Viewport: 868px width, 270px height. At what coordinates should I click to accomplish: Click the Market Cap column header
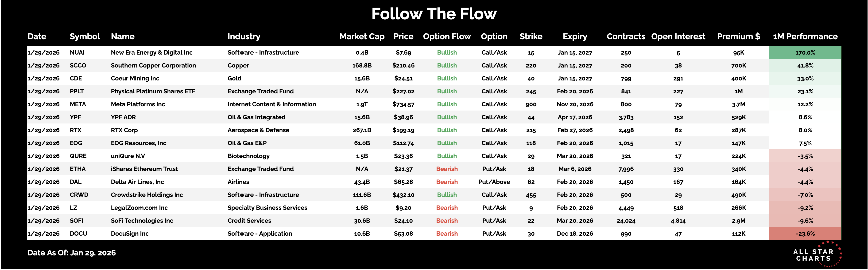coord(362,36)
